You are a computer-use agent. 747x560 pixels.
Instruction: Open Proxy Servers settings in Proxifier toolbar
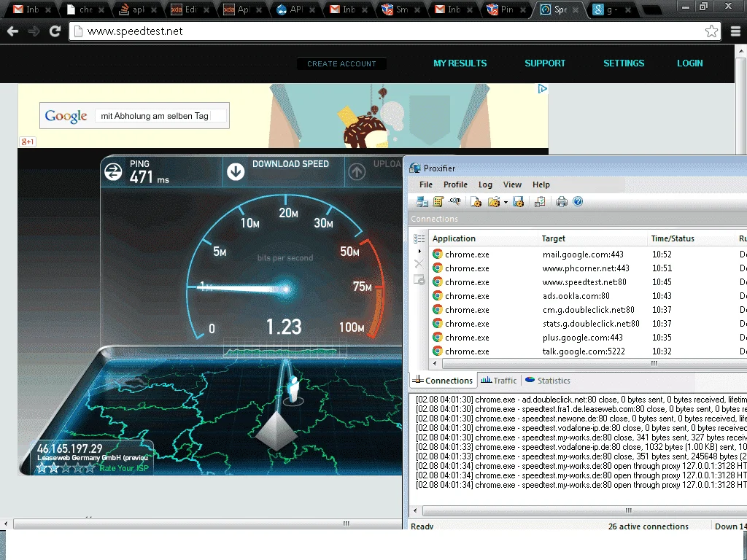pos(422,202)
